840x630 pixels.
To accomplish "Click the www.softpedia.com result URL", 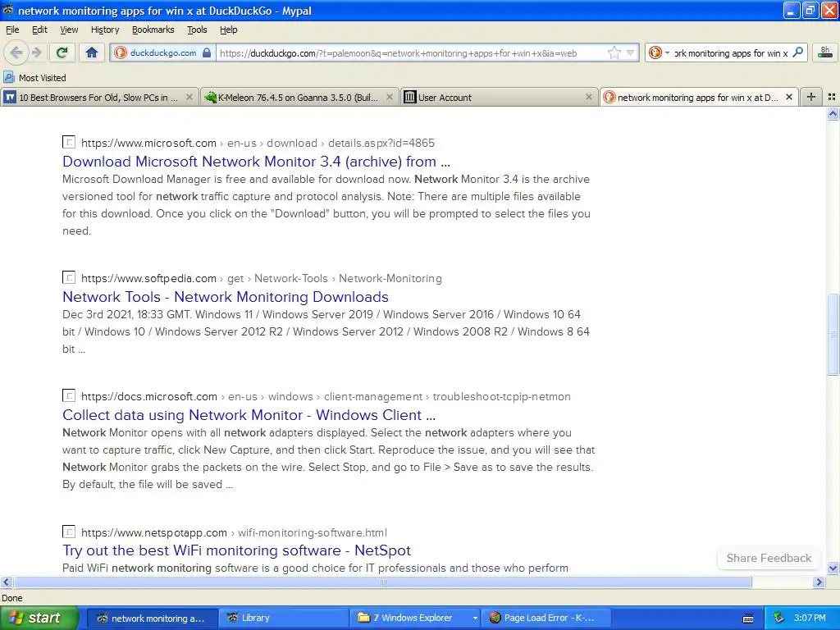I will pos(262,279).
